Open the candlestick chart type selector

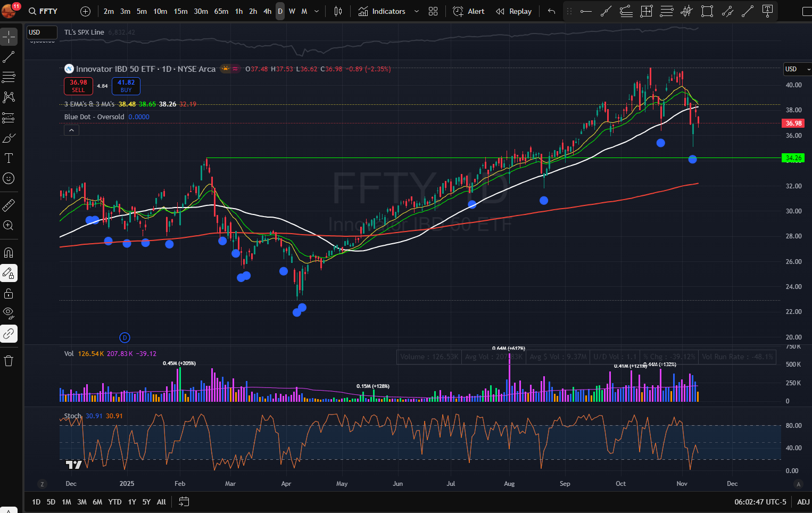point(338,11)
